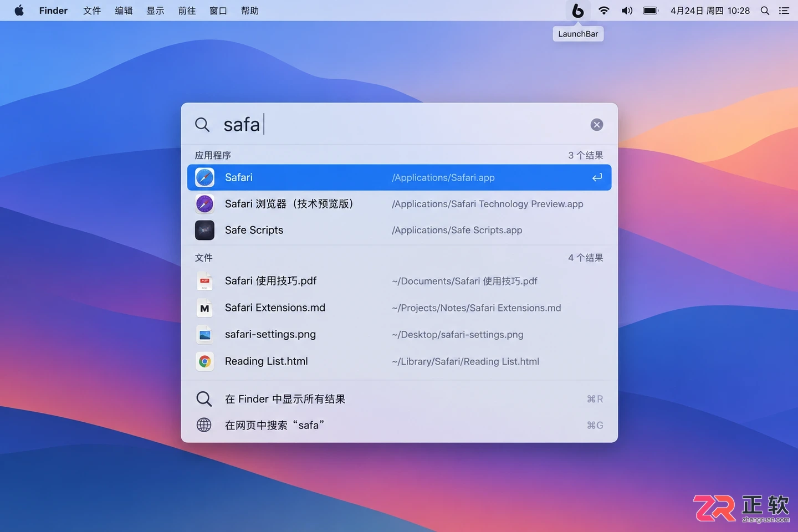Click the return arrow icon on the Safari row

(x=597, y=177)
